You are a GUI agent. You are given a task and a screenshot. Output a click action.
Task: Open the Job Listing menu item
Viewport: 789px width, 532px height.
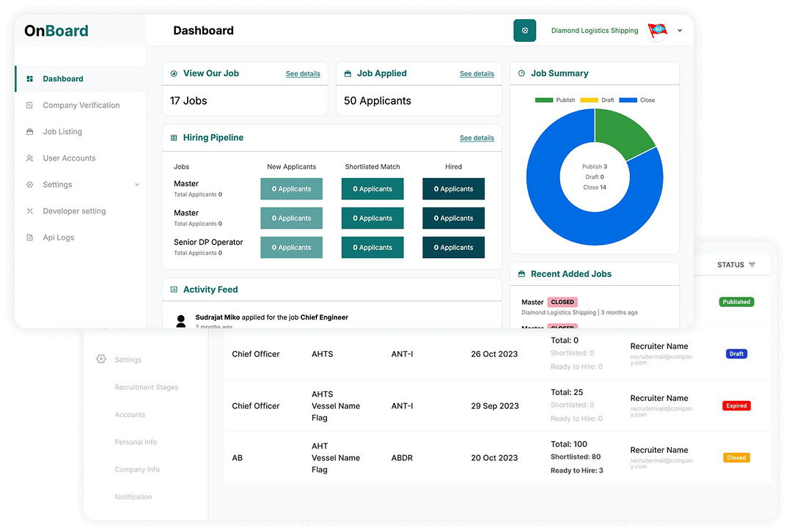click(x=62, y=132)
